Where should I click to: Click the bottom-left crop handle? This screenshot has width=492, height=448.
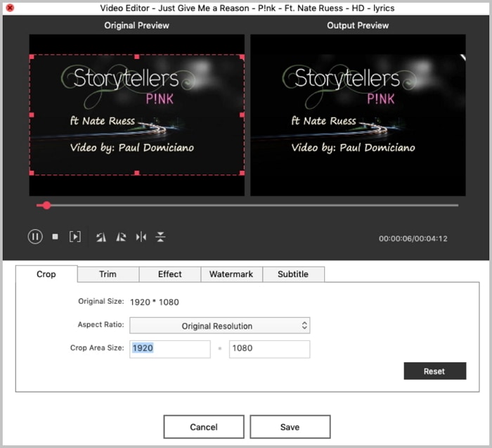(x=32, y=173)
